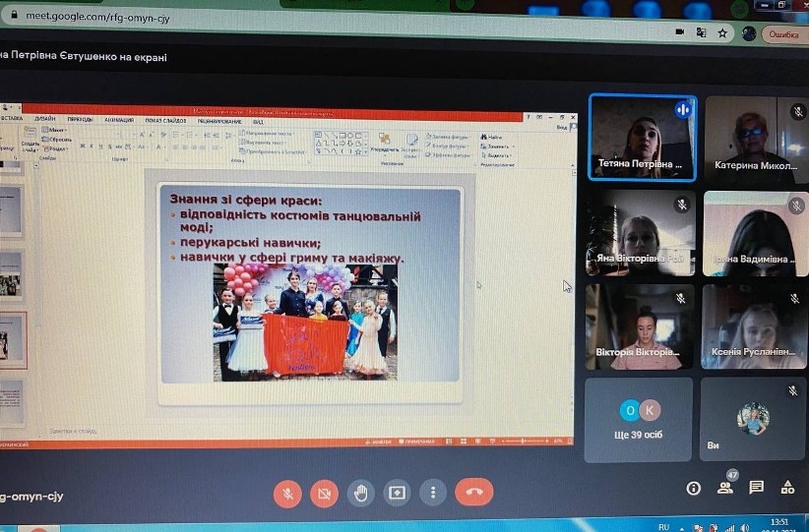Unmute the microphone in Meet controls
The width and height of the screenshot is (809, 532).
[x=288, y=494]
